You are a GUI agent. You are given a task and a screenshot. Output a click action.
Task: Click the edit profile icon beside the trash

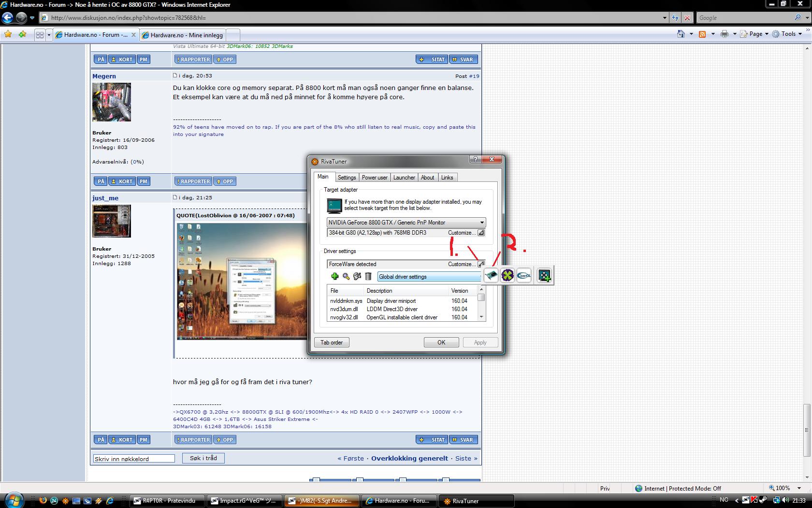357,276
